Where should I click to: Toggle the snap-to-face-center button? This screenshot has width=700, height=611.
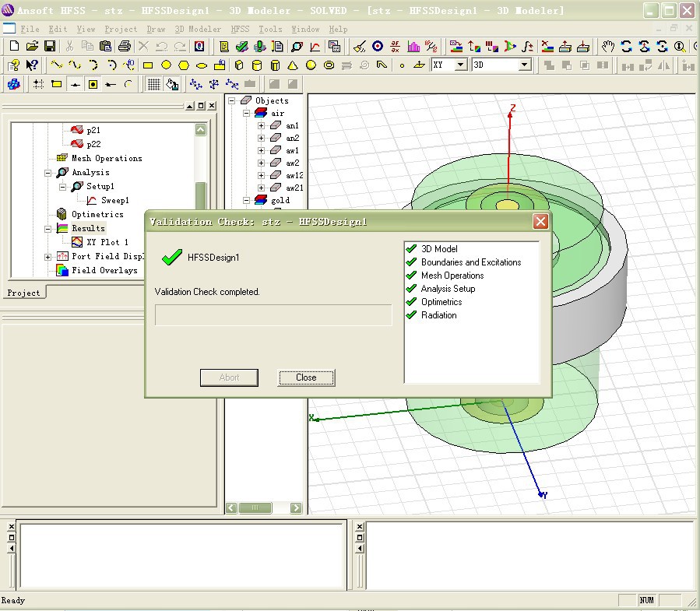pyautogui.click(x=93, y=84)
